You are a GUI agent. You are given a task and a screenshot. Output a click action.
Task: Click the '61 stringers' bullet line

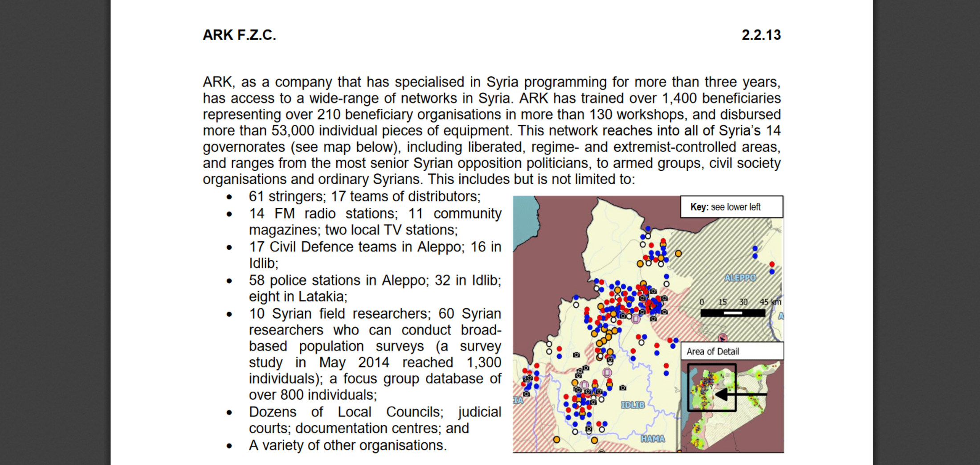364,197
